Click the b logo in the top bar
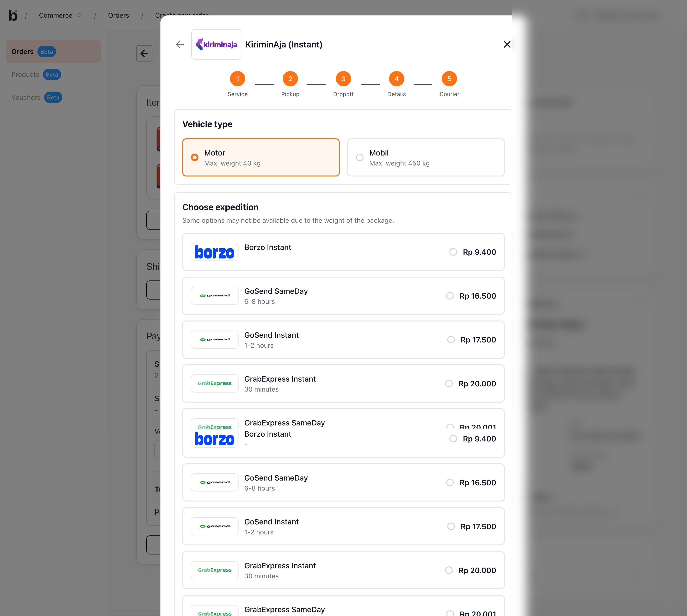Viewport: 687px width, 616px height. [x=13, y=15]
